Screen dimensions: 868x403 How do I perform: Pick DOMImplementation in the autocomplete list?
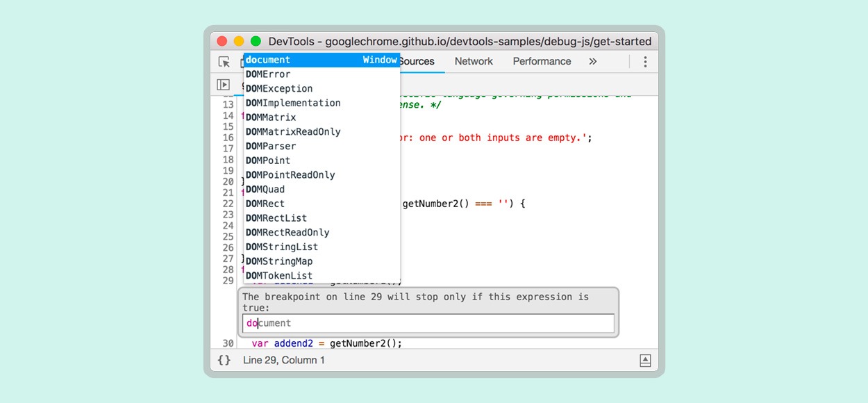tap(322, 103)
